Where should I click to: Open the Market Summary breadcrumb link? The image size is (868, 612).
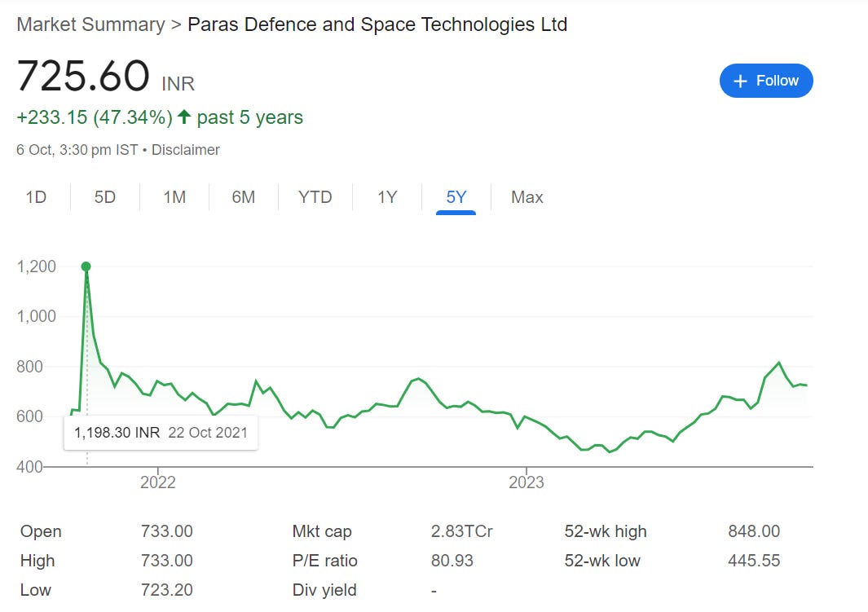[x=90, y=24]
